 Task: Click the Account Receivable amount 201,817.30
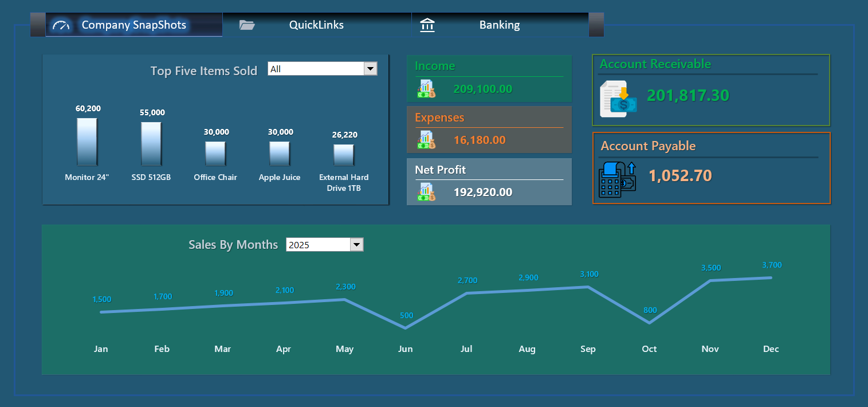pos(688,96)
